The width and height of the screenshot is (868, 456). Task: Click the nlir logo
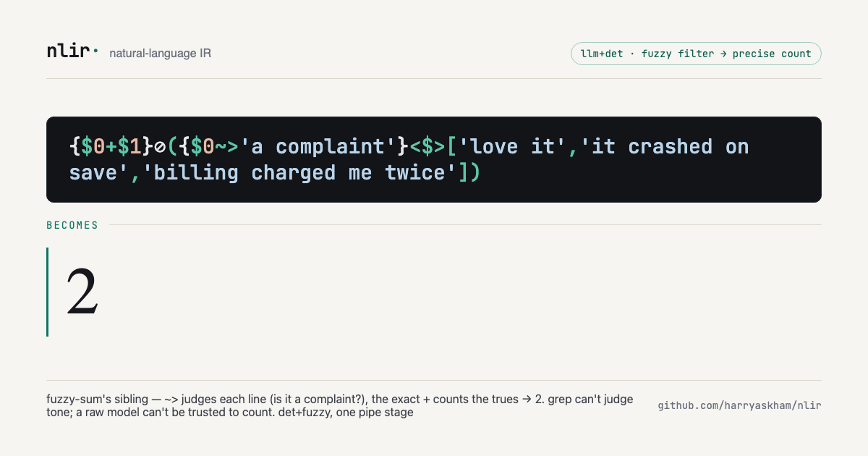(x=72, y=52)
